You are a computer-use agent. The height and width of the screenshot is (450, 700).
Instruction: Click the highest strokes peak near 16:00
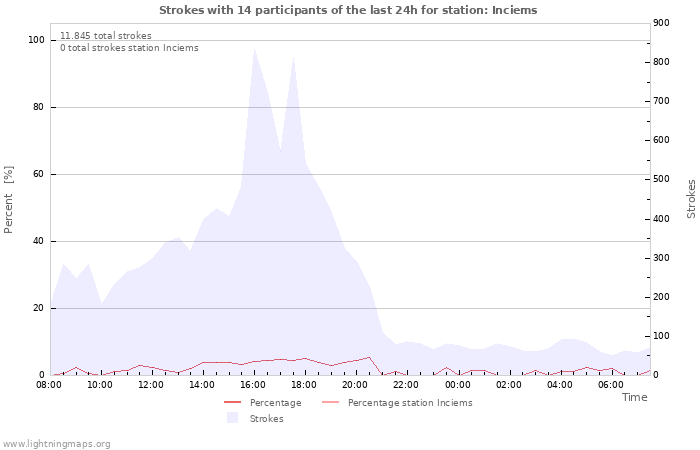coord(255,49)
